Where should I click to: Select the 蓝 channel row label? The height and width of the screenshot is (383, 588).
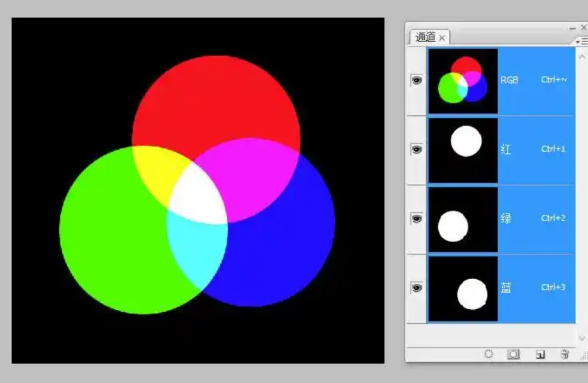506,288
